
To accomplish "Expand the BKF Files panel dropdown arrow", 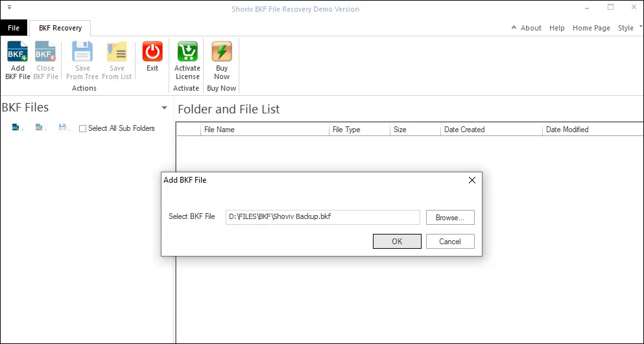I will point(164,108).
